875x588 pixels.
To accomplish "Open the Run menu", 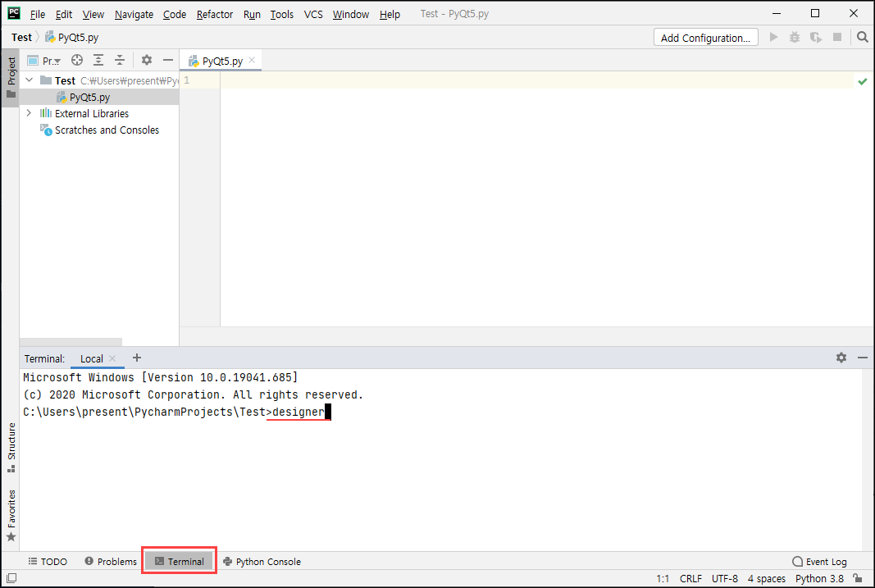I will 252,14.
